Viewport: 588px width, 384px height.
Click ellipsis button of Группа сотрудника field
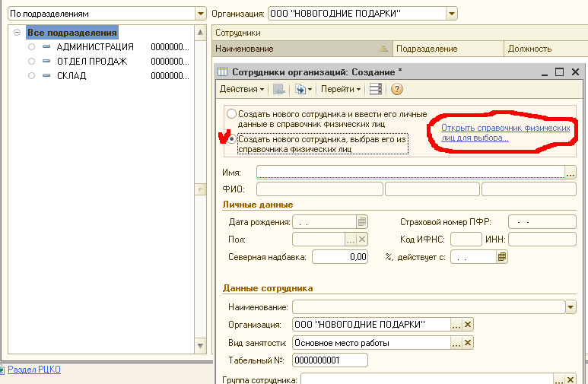coord(559,379)
